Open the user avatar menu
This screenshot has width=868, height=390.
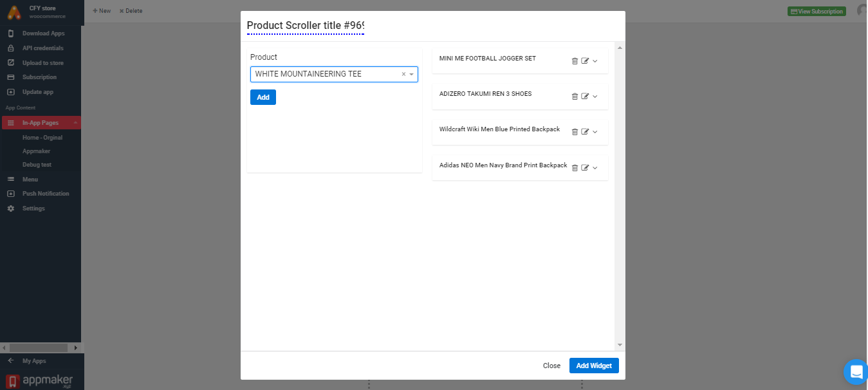862,10
